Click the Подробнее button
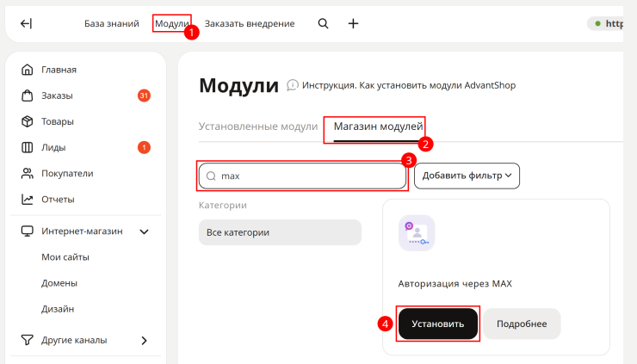 (522, 324)
